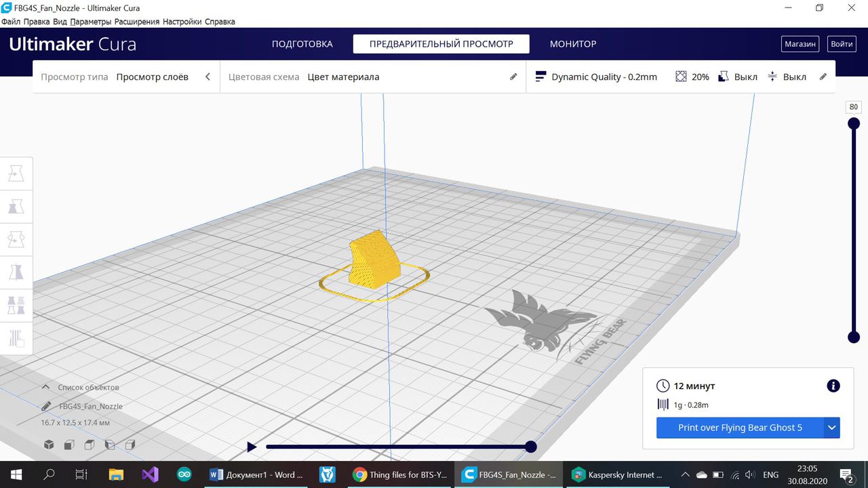Viewport: 868px width, 488px height.
Task: Play the layer simulation
Action: point(252,447)
